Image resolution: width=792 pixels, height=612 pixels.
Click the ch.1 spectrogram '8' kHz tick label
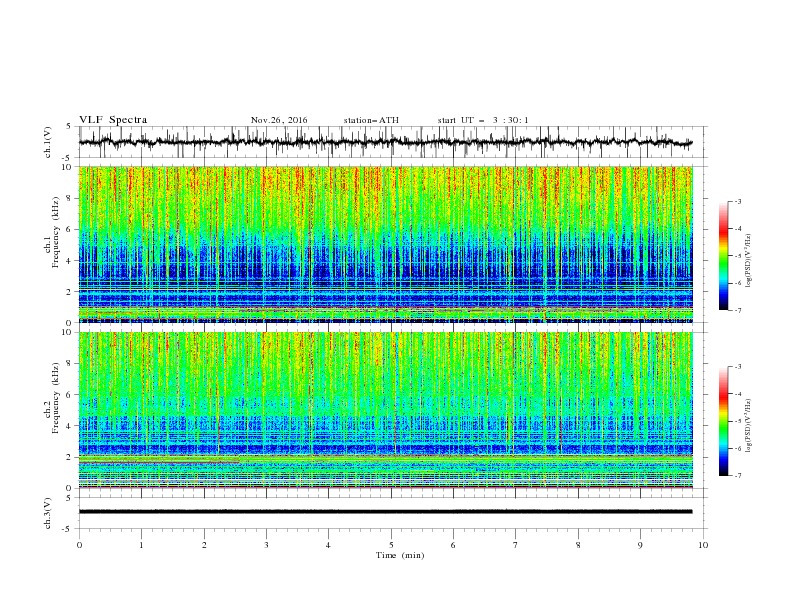[x=70, y=198]
